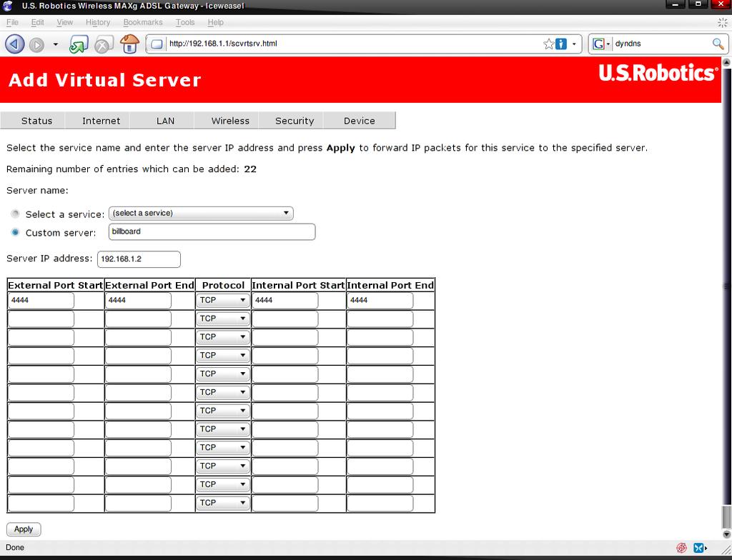Viewport: 732px width, 560px height.
Task: Click the scrollbar down arrow
Action: tap(726, 534)
